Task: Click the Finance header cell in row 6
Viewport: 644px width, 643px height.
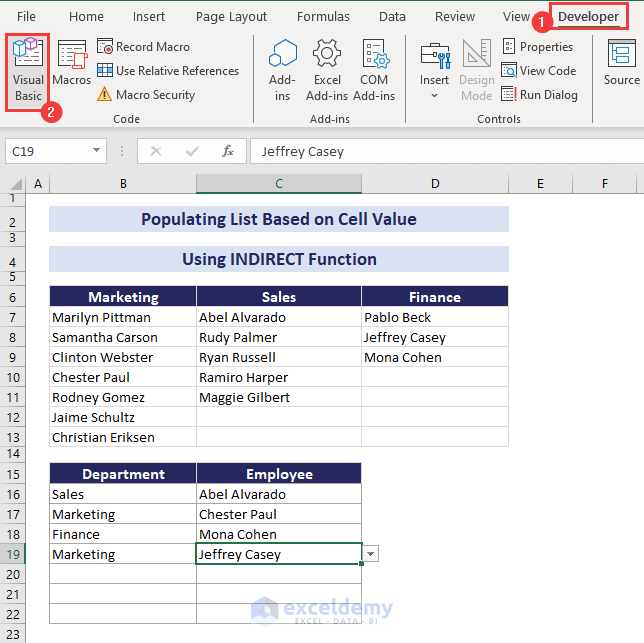Action: 435,296
